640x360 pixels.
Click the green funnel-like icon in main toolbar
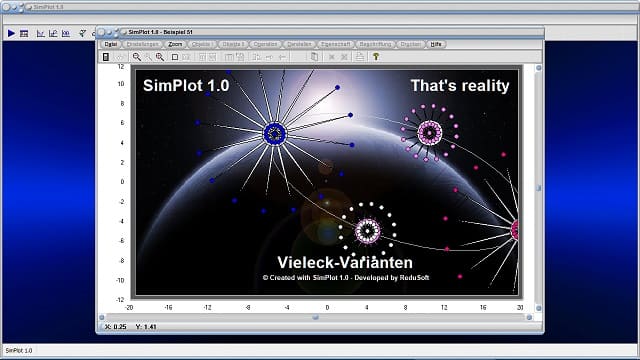tap(82, 33)
